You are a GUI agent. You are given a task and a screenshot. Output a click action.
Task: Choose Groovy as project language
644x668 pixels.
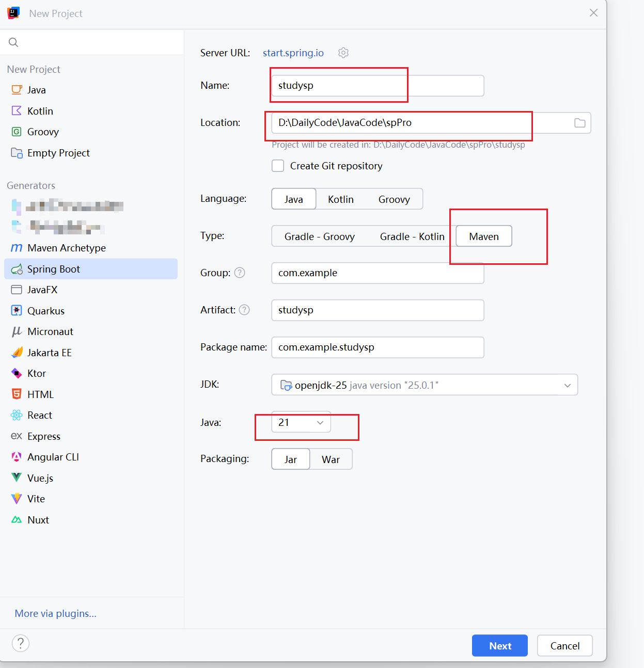[x=394, y=199]
